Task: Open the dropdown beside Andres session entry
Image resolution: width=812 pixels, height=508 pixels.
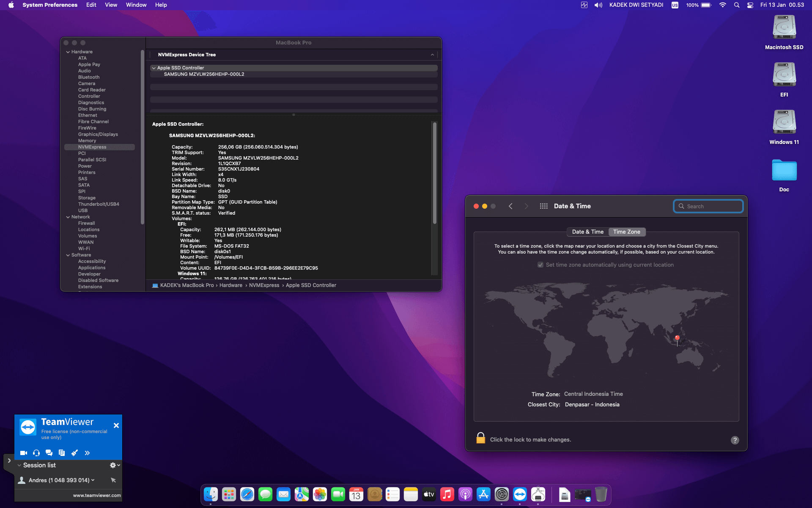Action: pyautogui.click(x=93, y=480)
